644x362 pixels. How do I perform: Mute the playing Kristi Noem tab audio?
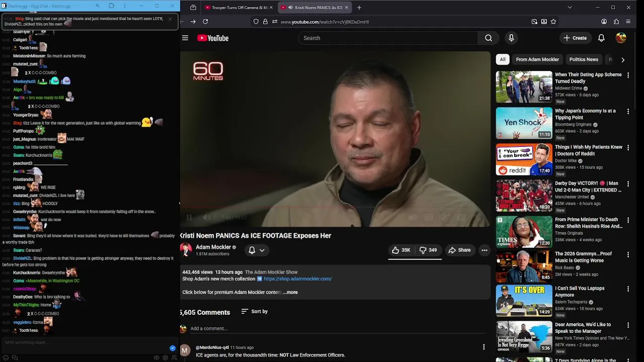pos(290,8)
